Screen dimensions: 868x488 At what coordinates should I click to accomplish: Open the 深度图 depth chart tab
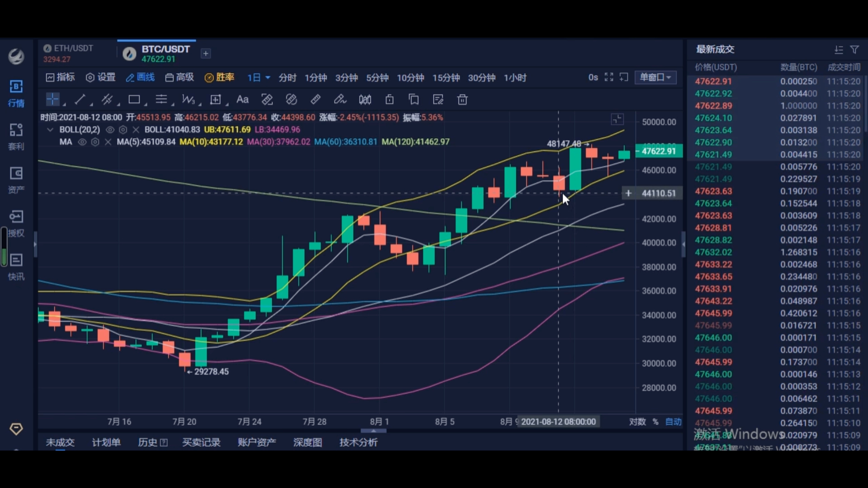click(307, 442)
